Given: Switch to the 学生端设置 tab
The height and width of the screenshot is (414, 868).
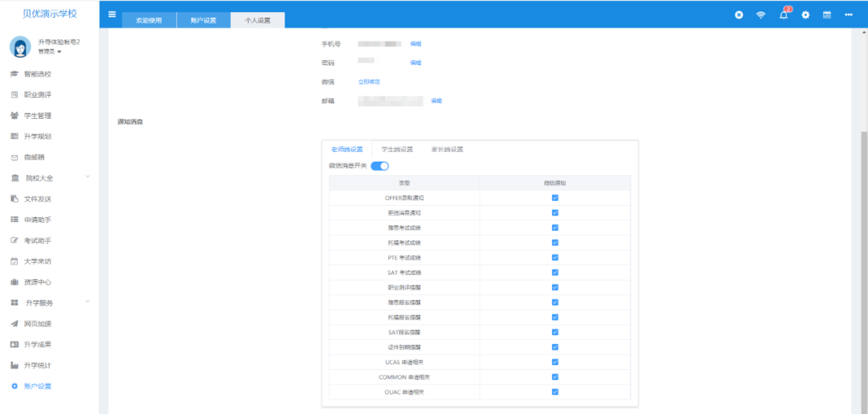Looking at the screenshot, I should point(397,150).
